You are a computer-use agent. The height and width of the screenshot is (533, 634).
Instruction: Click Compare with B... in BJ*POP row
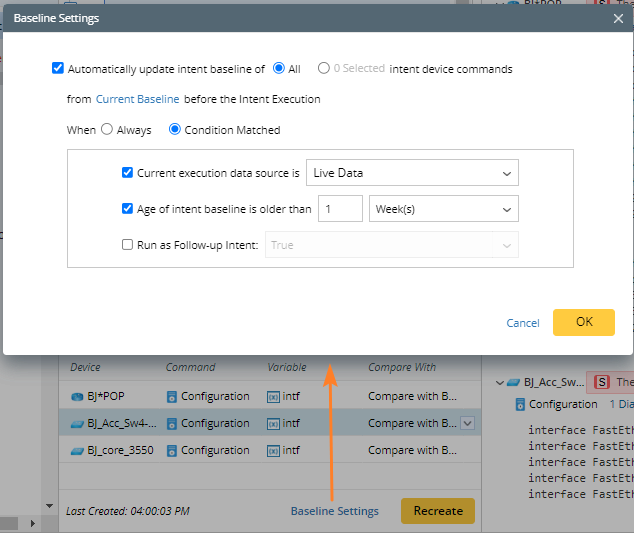(412, 396)
